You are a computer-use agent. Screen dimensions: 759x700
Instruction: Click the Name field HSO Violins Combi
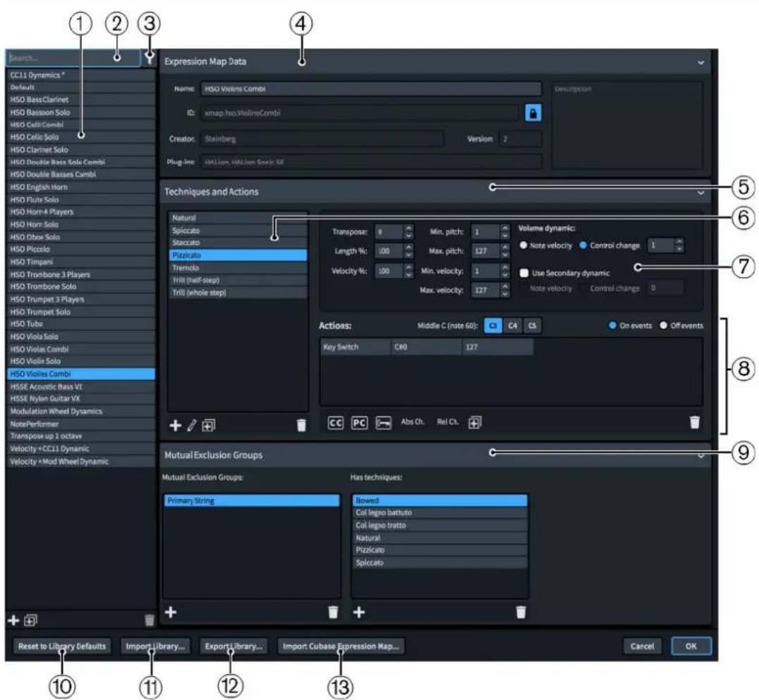[371, 89]
